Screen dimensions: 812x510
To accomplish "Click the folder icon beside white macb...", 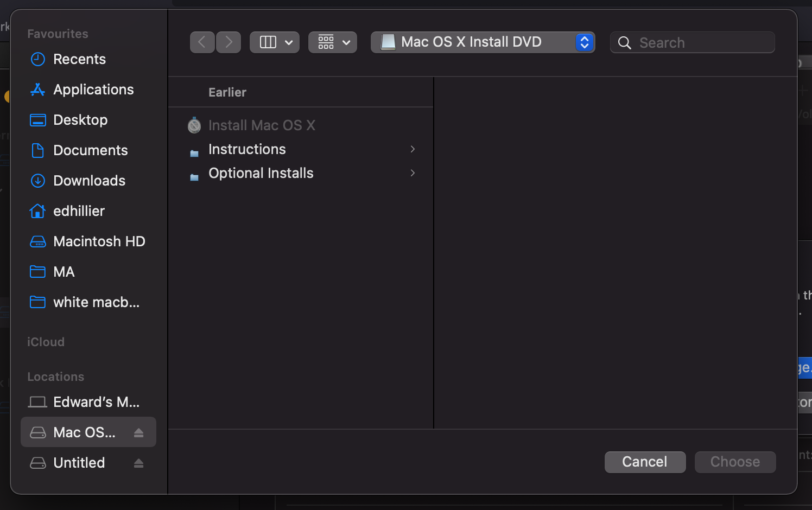I will tap(37, 302).
